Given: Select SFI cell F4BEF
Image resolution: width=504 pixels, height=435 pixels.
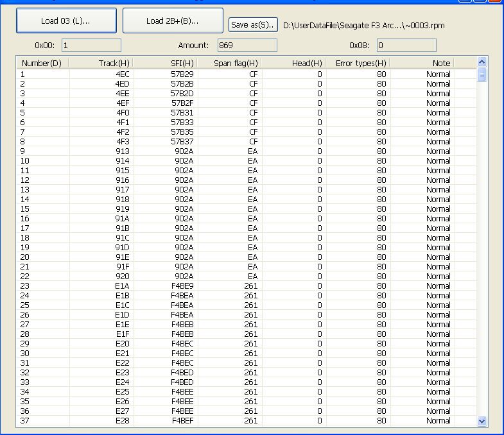Looking at the screenshot, I should pos(182,421).
